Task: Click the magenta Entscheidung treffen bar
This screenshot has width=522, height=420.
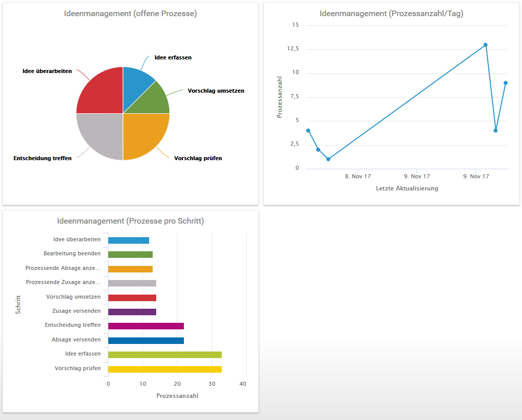Action: tap(146, 326)
